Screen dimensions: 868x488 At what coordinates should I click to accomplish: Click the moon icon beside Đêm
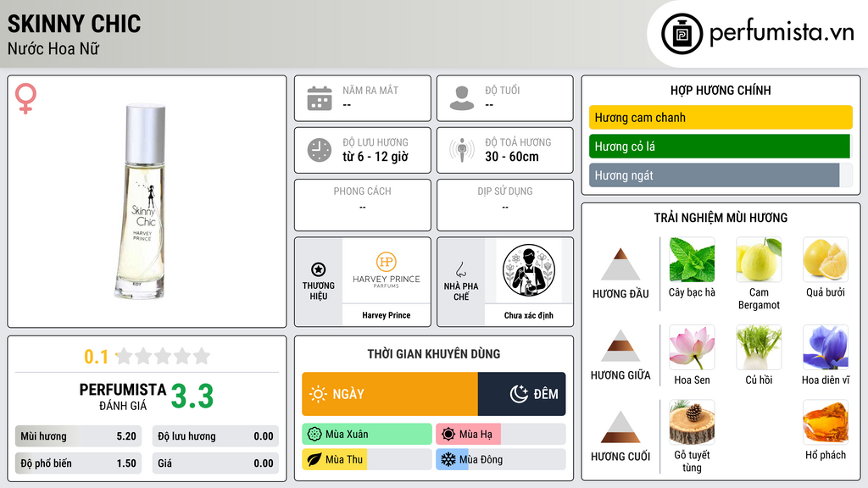click(x=519, y=394)
